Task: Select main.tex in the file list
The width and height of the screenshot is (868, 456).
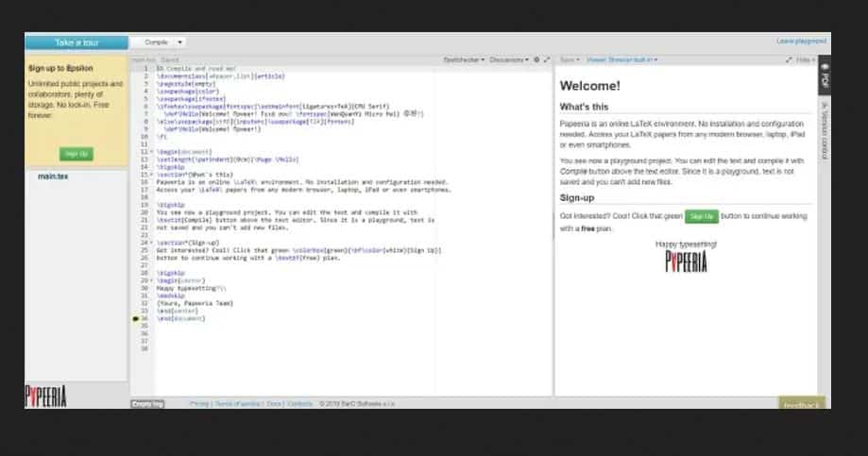Action: tap(53, 177)
